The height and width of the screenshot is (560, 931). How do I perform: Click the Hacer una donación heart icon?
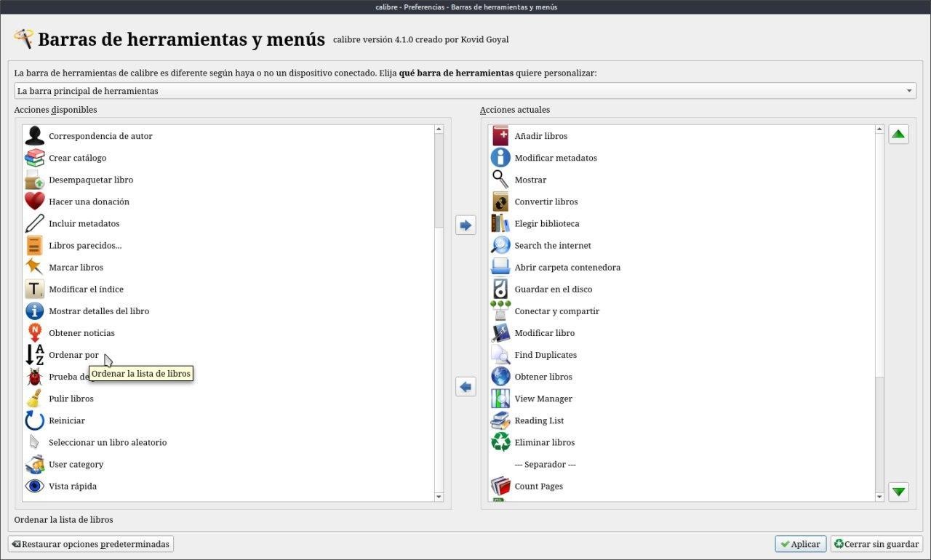(34, 201)
